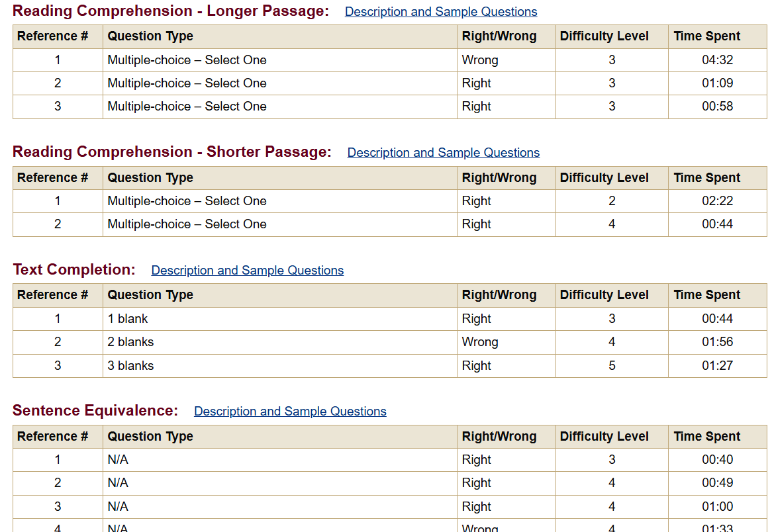The image size is (770, 532).
Task: Click "N/A" in the Sentence Equivalence 00:49 row
Action: 118,482
